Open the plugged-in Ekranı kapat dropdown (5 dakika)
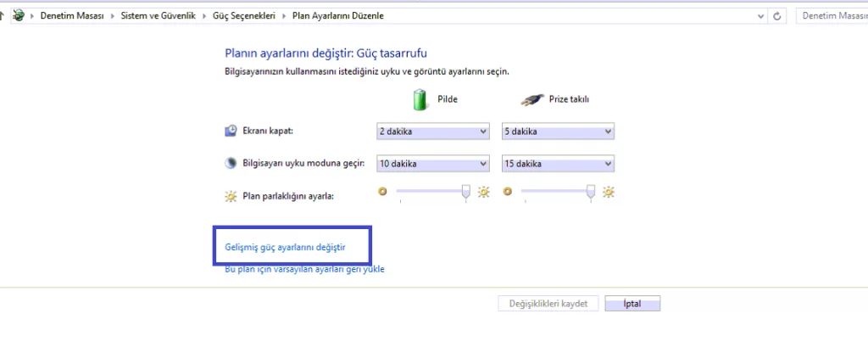The width and height of the screenshot is (868, 364). coord(558,132)
